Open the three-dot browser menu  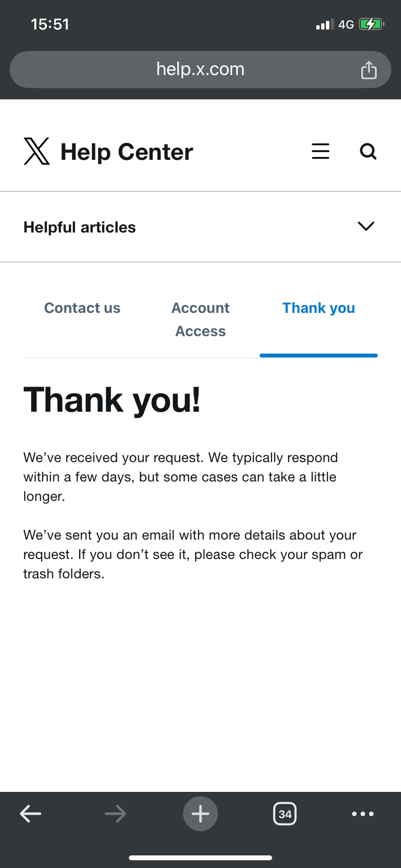tap(363, 814)
